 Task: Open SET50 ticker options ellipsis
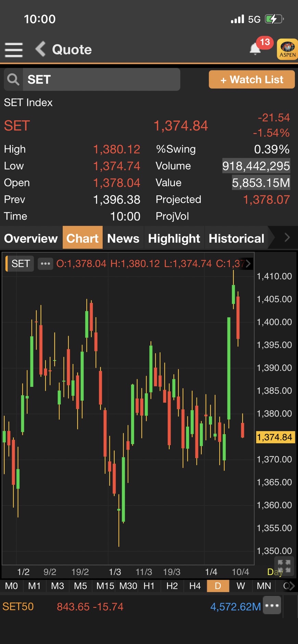point(272,606)
